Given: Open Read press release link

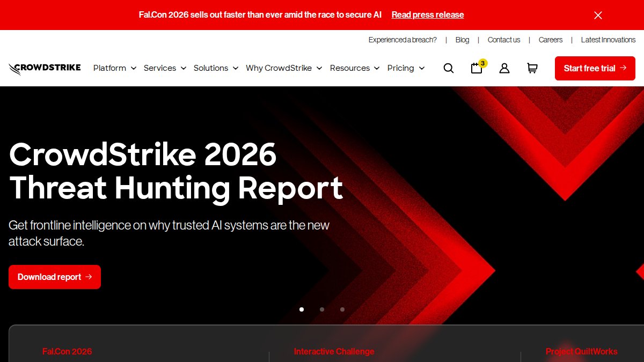Looking at the screenshot, I should click(428, 15).
